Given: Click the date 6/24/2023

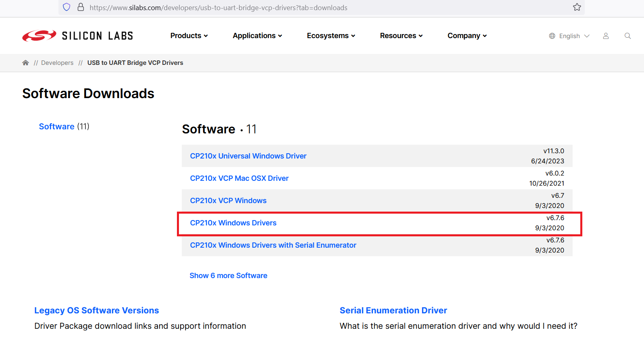Looking at the screenshot, I should click(x=547, y=161).
